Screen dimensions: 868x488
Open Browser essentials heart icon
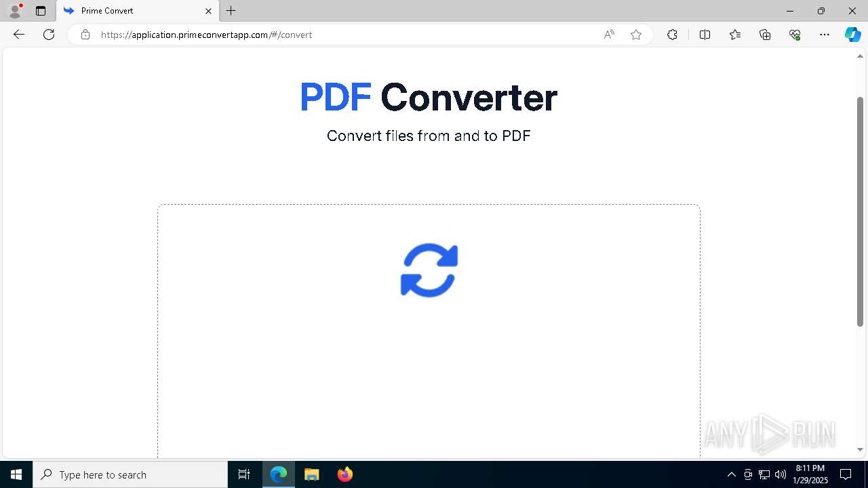(795, 35)
